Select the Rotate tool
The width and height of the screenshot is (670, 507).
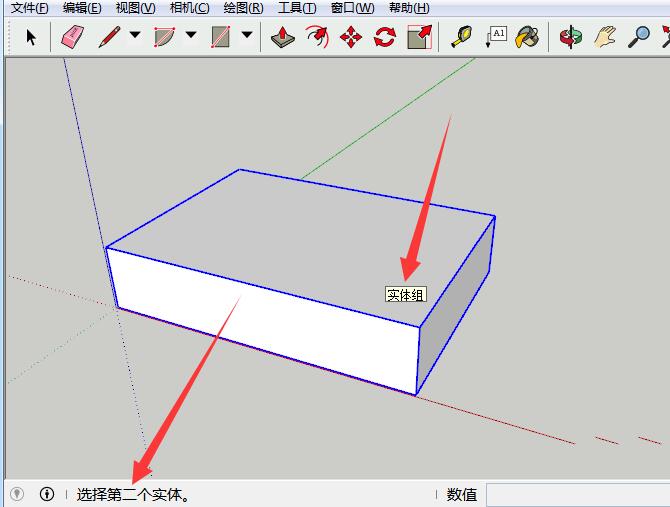[385, 37]
